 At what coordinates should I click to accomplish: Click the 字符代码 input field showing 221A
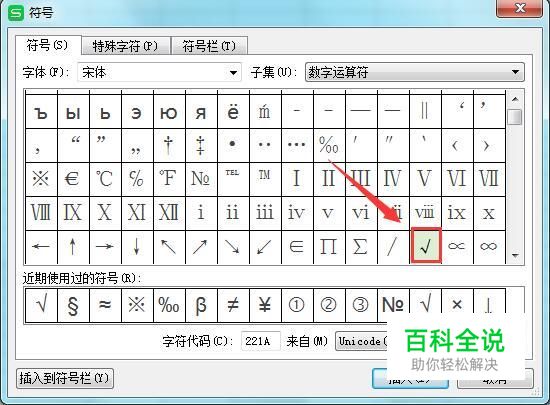click(260, 341)
